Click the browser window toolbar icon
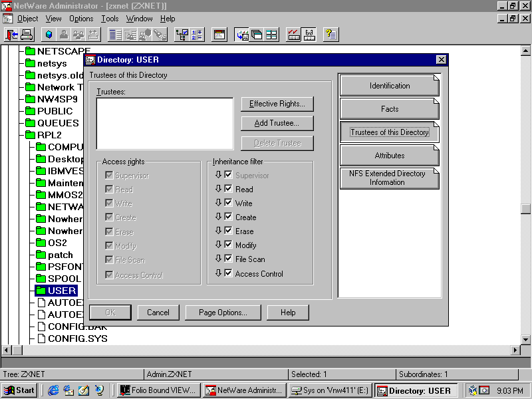 pos(219,35)
